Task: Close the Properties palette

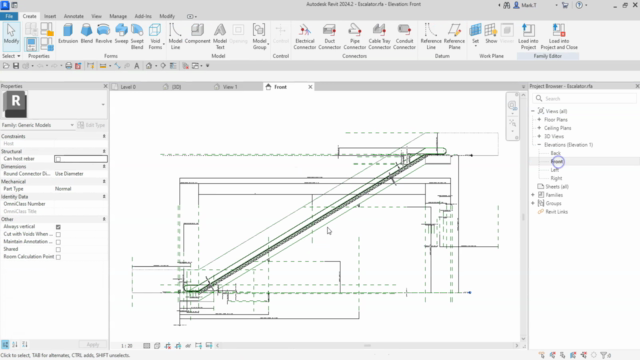Action: coord(105,86)
